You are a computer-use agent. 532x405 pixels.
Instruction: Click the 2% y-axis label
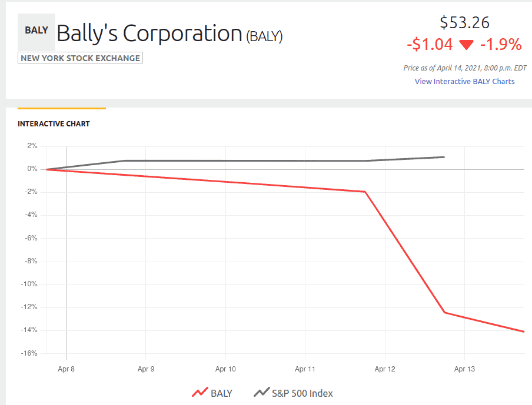(31, 146)
